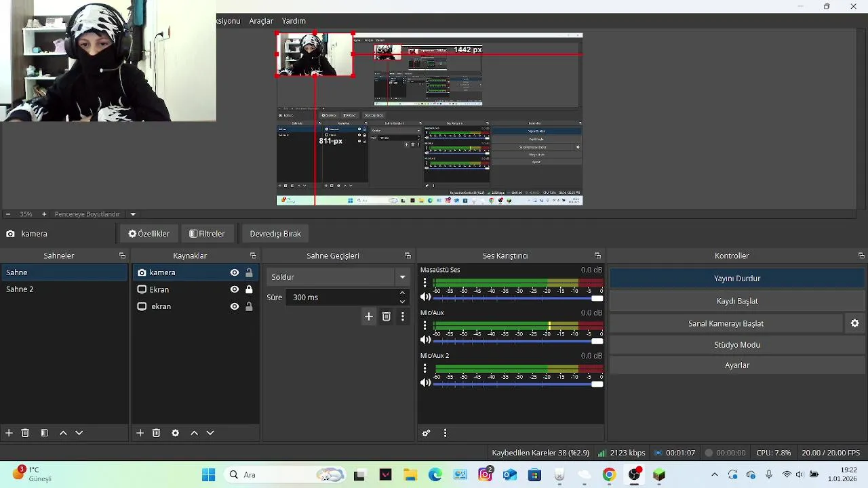Move scene up in Sahneler list
The width and height of the screenshot is (868, 488).
tap(63, 432)
